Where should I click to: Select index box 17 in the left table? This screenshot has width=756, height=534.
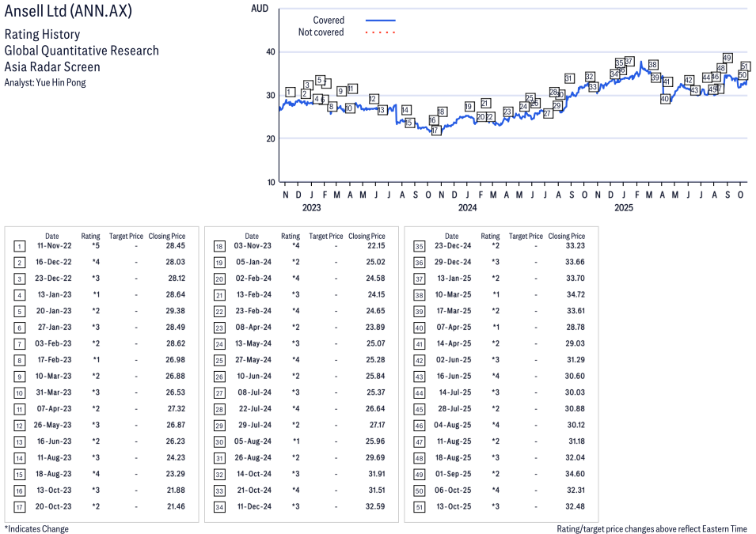point(19,506)
